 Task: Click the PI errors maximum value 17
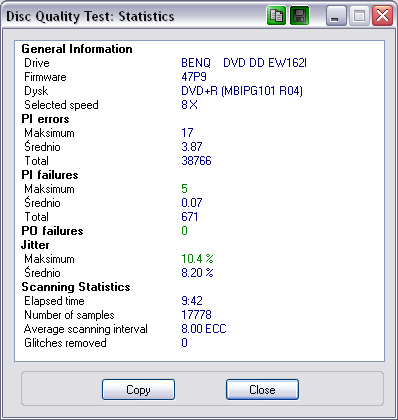(x=187, y=133)
